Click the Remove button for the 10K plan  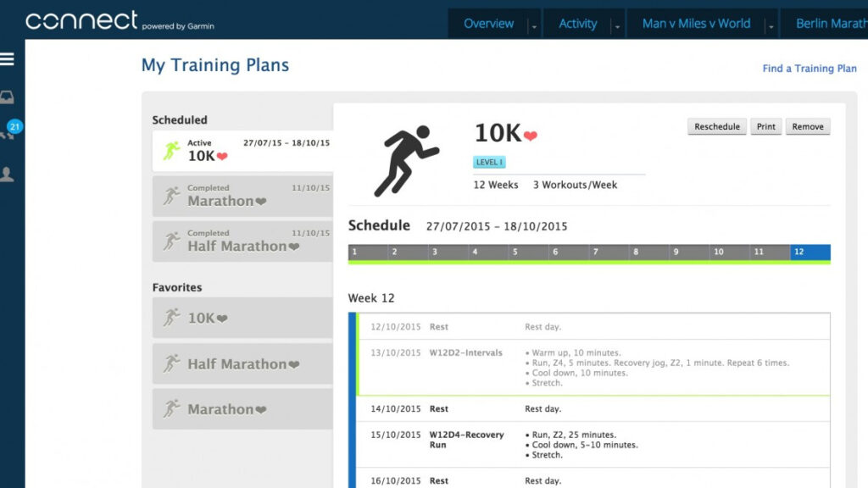pos(807,126)
